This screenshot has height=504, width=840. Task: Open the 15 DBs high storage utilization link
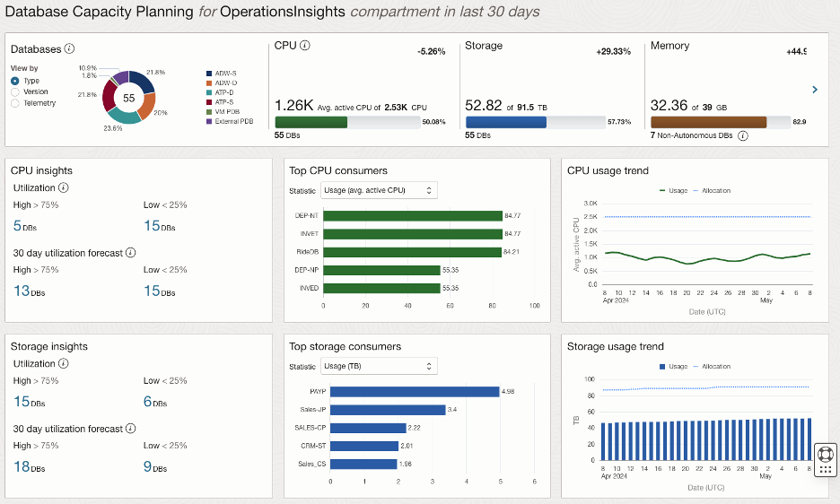click(x=29, y=402)
